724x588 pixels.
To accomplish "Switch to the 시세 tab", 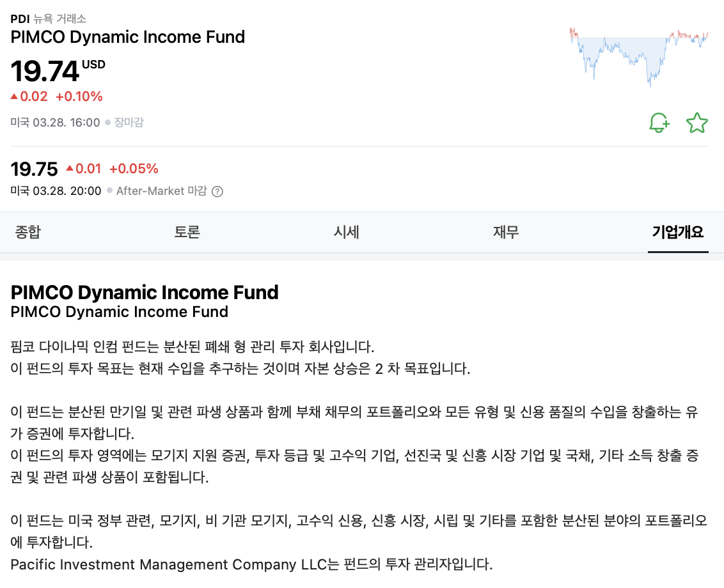I will click(346, 232).
